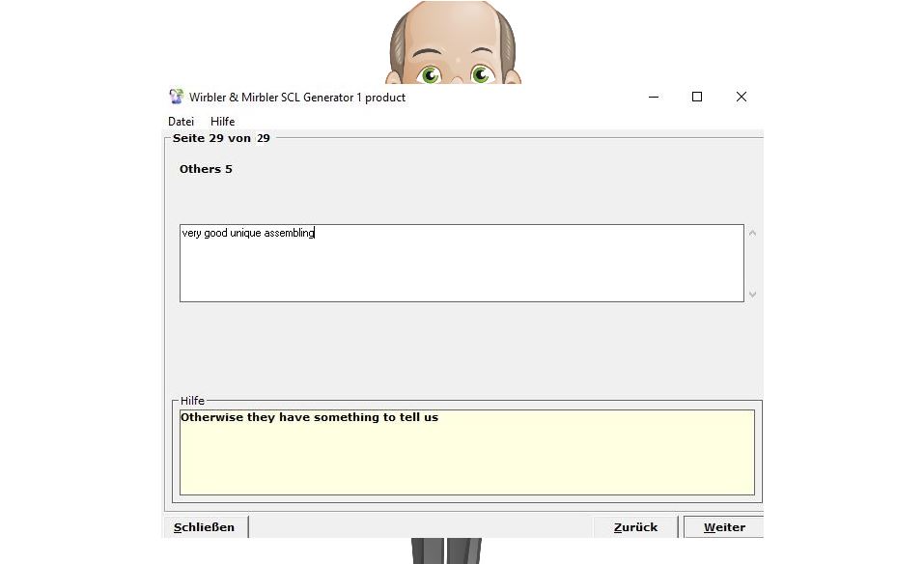
Task: Click the 'Otherwise they have something to tell us' text
Action: click(309, 417)
